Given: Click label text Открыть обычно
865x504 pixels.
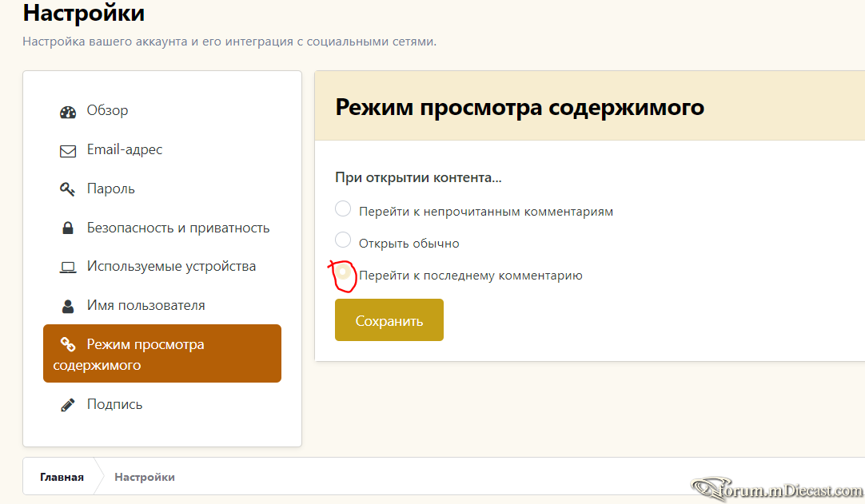Looking at the screenshot, I should (409, 244).
